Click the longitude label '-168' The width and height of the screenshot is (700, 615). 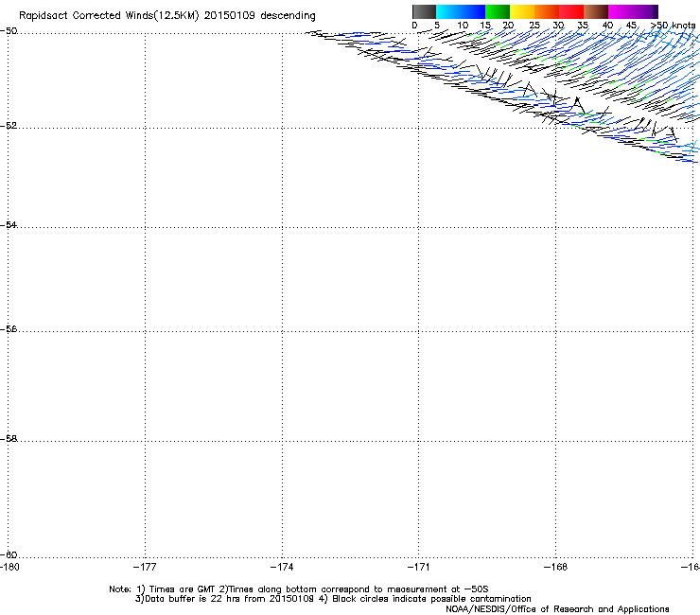[x=556, y=567]
